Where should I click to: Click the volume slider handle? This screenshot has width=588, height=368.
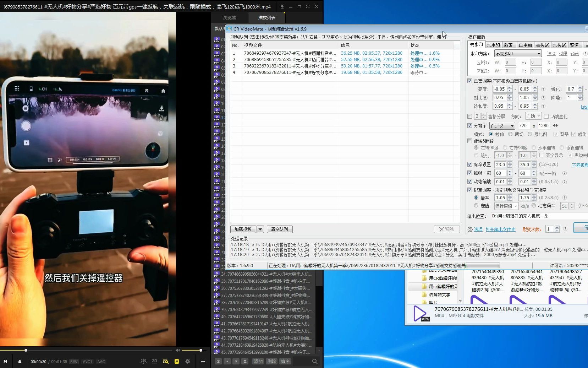(201, 350)
